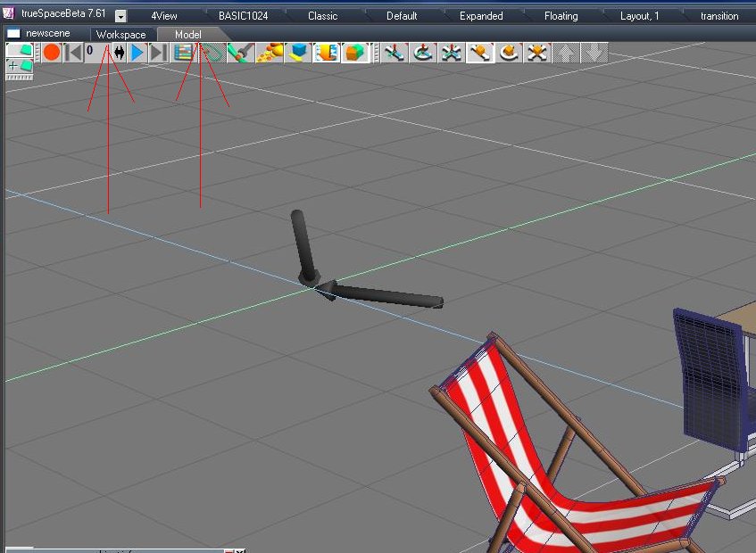
Task: Click the orange down-arrow tool icon
Action: 327,52
